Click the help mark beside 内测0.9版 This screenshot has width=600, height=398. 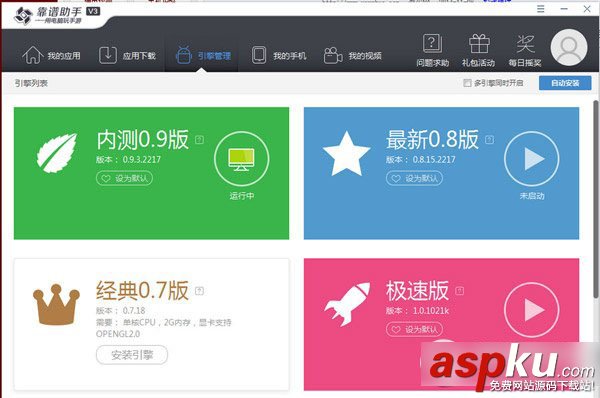coord(199,140)
